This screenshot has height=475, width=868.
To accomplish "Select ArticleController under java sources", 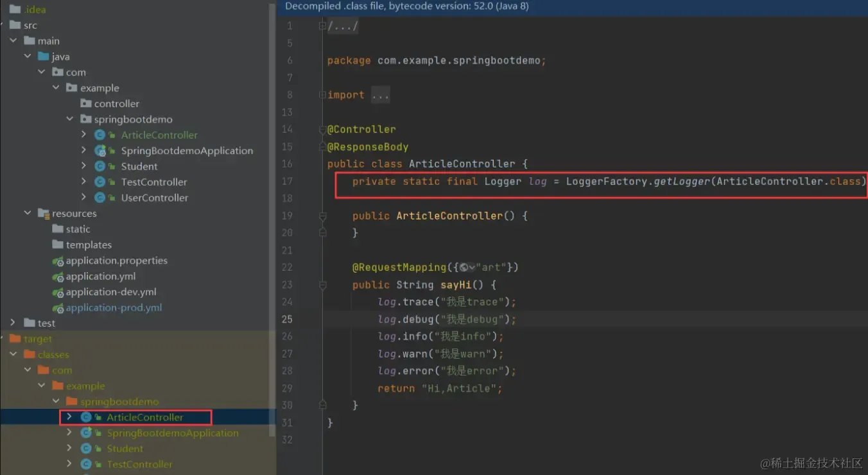I will coord(159,135).
